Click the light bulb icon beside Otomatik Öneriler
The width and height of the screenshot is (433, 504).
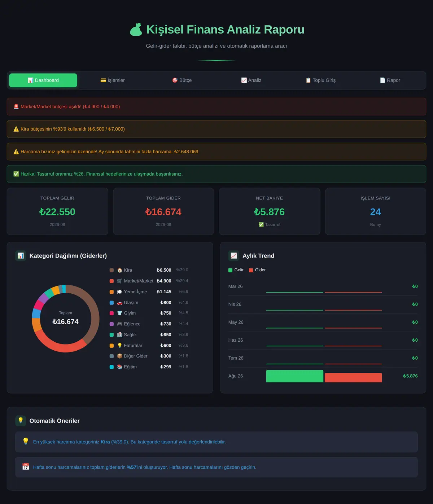(x=21, y=421)
